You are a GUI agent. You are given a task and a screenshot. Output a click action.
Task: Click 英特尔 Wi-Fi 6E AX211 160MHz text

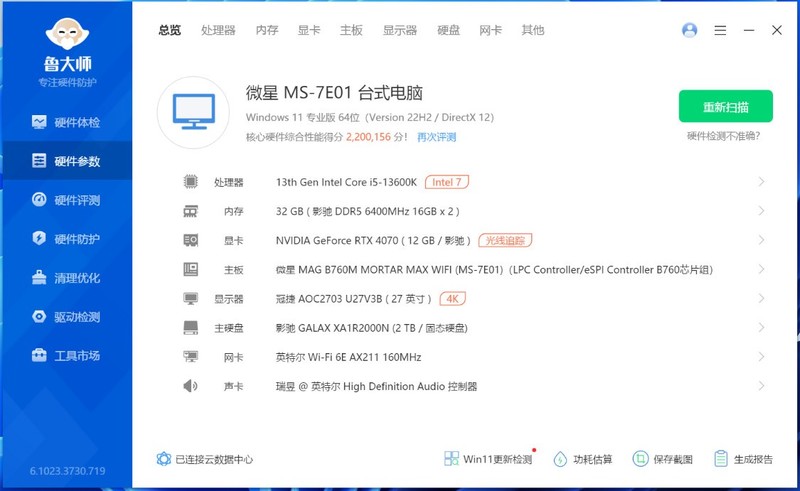click(x=348, y=357)
